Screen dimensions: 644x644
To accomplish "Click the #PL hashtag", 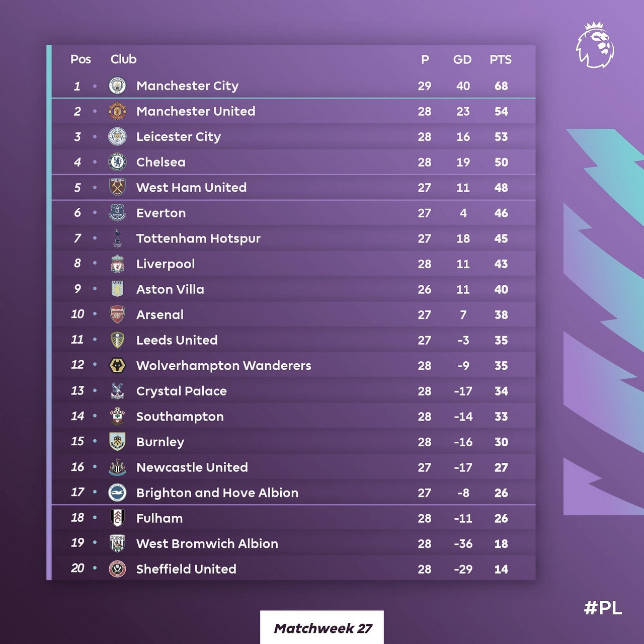I will coord(603,607).
